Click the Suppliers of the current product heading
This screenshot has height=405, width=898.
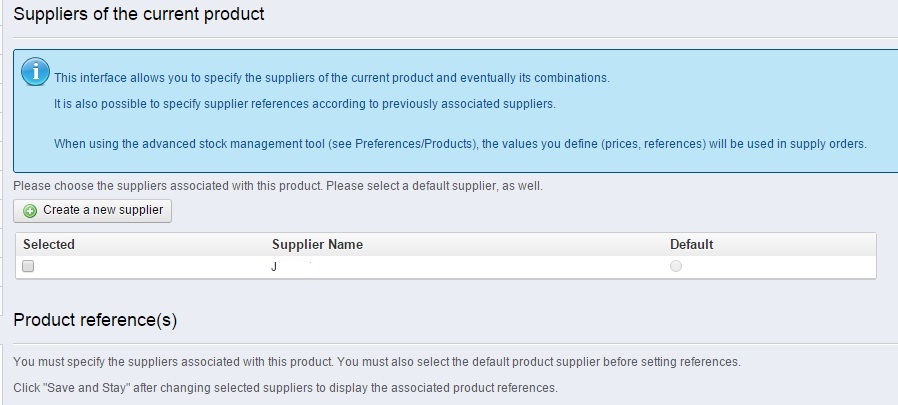(139, 15)
